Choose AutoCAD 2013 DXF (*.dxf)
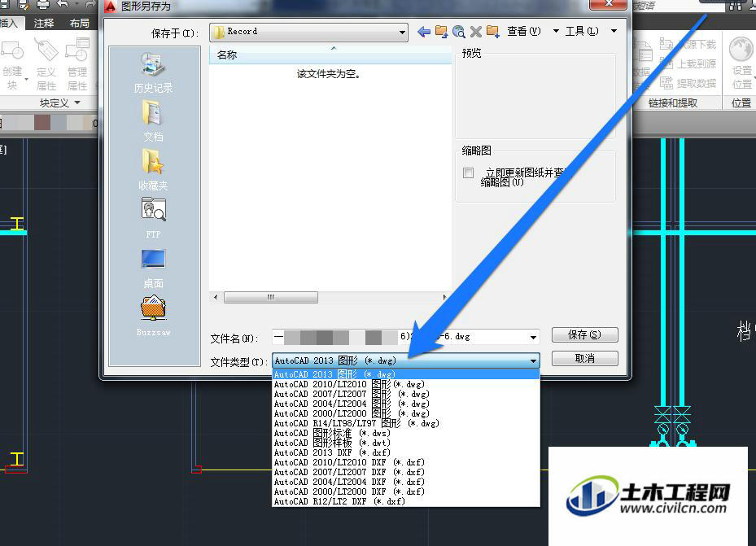Viewport: 756px width, 546px height. pyautogui.click(x=406, y=452)
